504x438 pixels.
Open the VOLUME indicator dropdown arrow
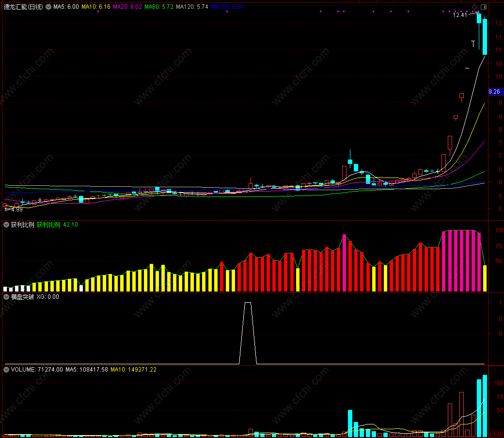click(6, 370)
